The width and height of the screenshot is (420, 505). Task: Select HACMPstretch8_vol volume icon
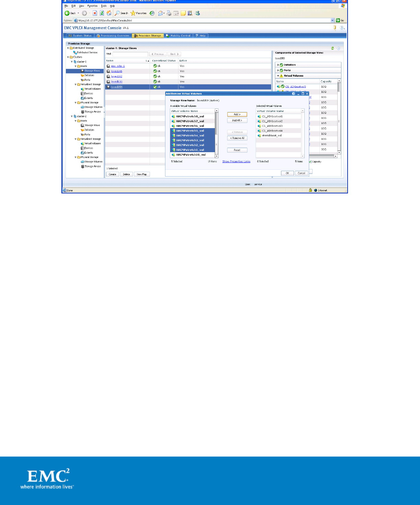tap(173, 116)
